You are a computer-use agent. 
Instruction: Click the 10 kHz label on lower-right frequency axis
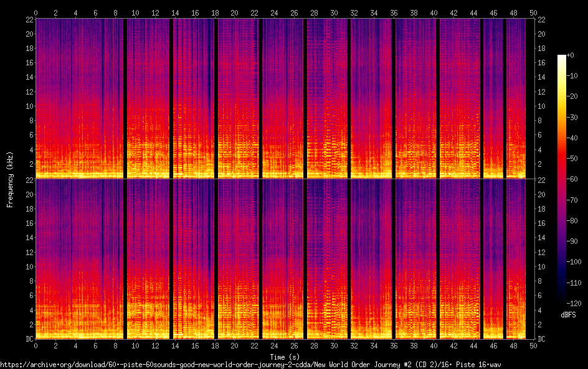coord(542,267)
